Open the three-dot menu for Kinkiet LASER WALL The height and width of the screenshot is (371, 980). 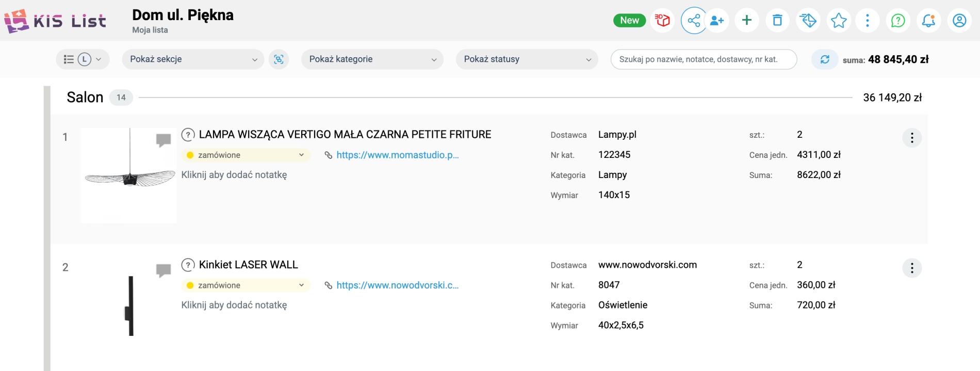coord(911,268)
